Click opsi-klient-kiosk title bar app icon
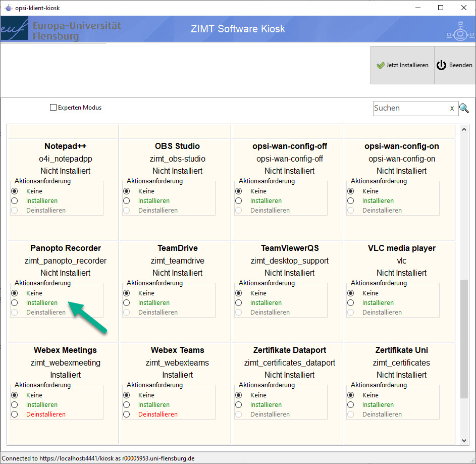 pyautogui.click(x=8, y=8)
